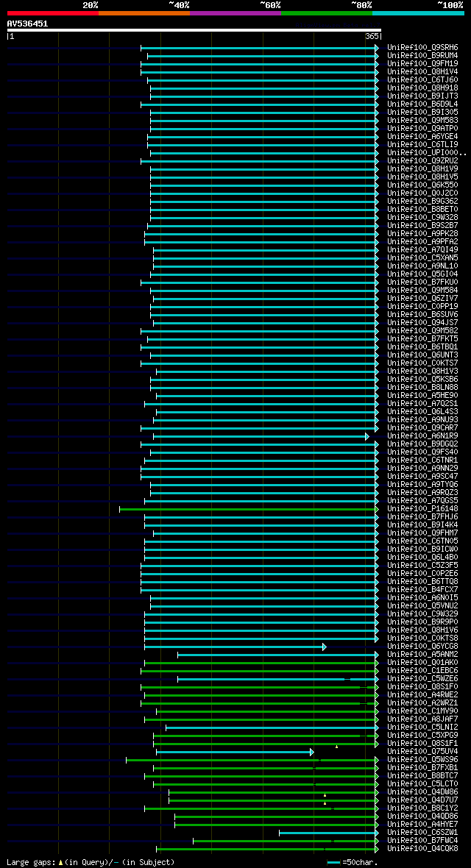The image size is (471, 868).
Task: Open hit UniRef100_Q9SRH6
Action: tap(422, 48)
